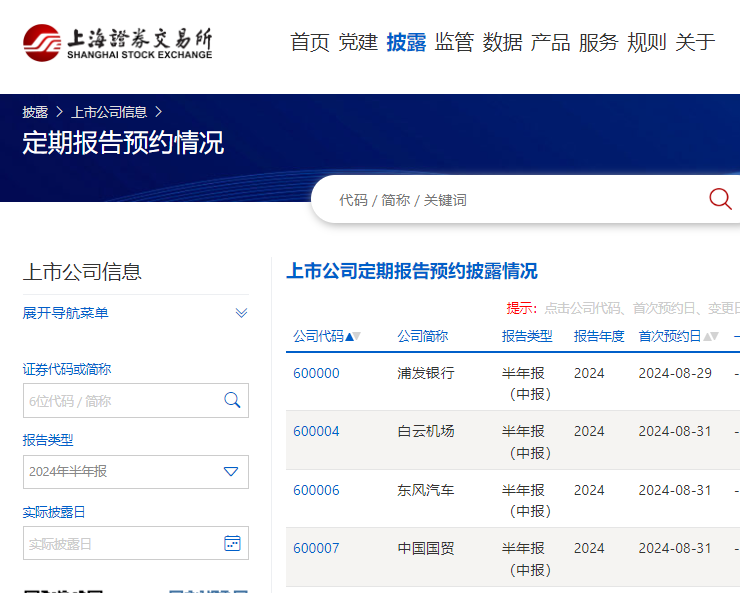Click the 上市公司信息 breadcrumb link
Screen dimensions: 740x593
[109, 112]
